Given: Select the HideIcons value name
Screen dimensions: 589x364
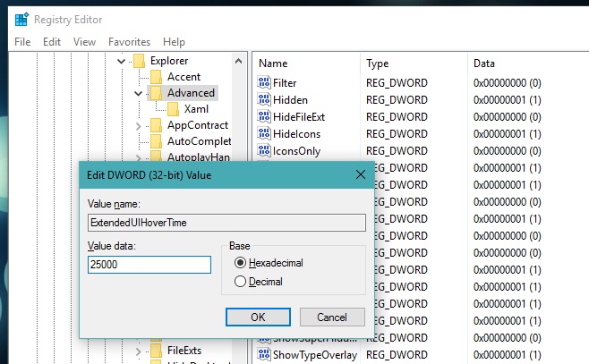Looking at the screenshot, I should click(x=297, y=133).
